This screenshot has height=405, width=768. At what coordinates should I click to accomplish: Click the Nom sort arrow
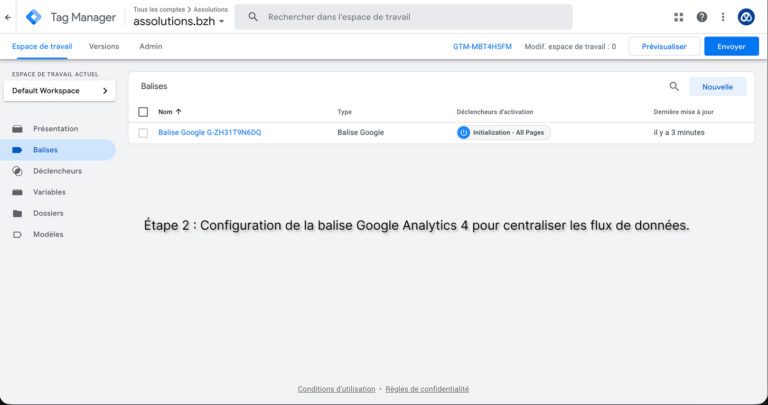pos(178,112)
